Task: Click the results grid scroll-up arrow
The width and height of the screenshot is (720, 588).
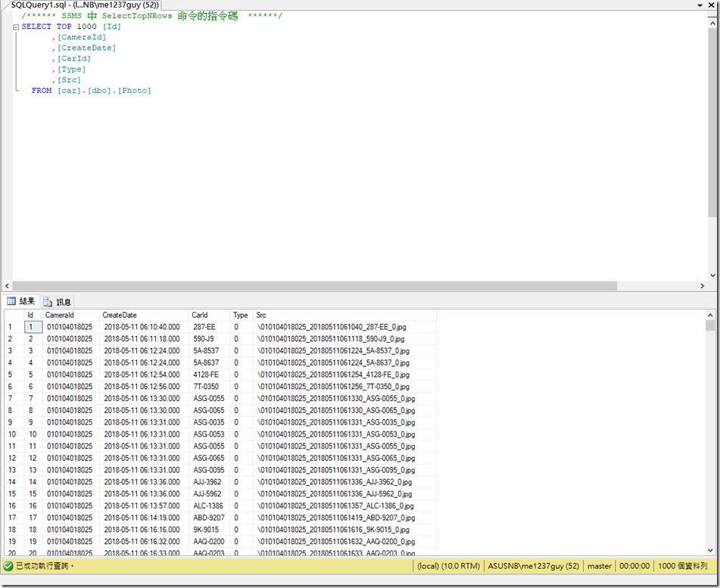Action: (x=709, y=314)
